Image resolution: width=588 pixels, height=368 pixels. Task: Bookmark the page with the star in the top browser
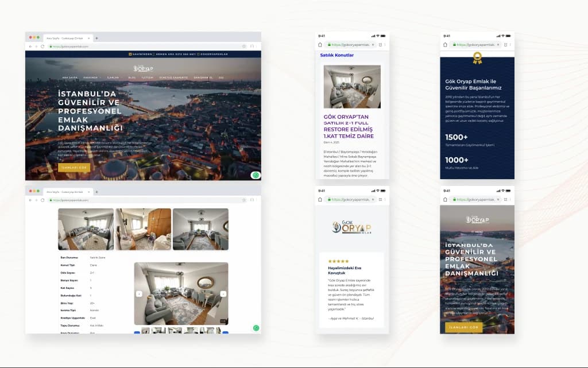243,46
